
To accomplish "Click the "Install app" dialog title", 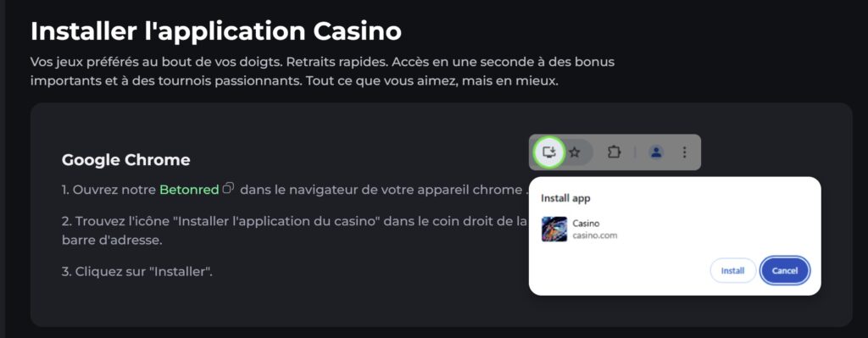I will [565, 198].
